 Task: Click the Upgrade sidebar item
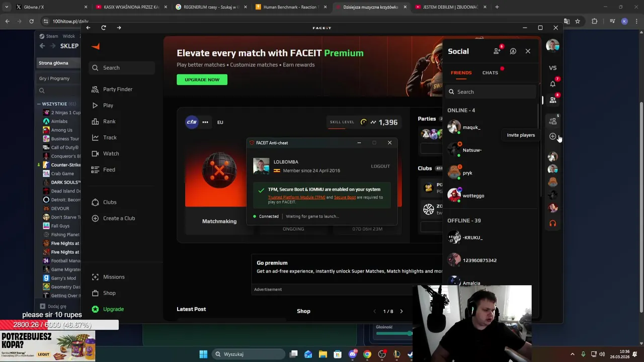108,309
